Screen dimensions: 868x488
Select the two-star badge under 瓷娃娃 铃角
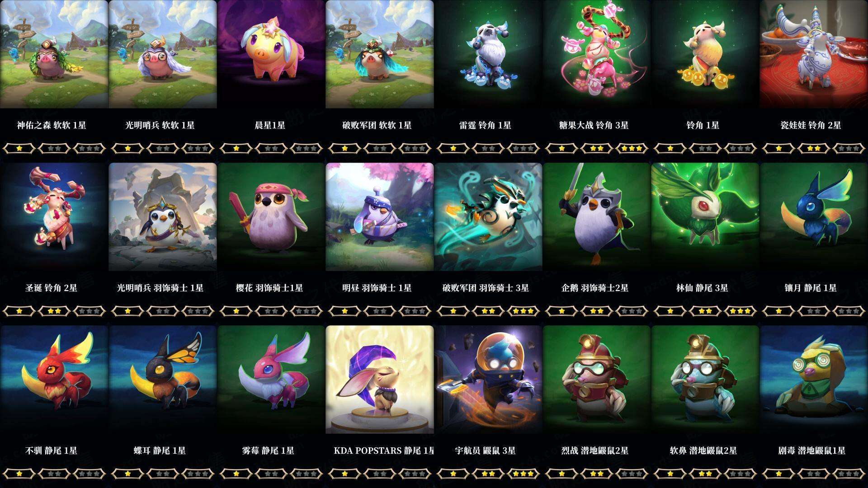point(813,148)
